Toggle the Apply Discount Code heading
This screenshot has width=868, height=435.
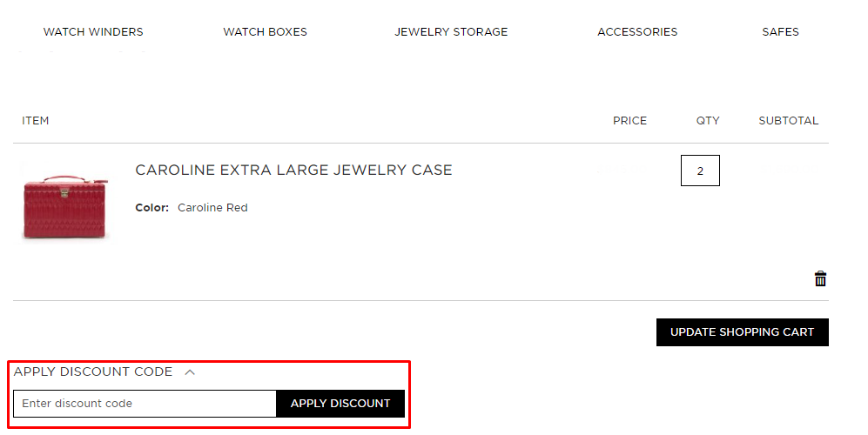point(93,372)
